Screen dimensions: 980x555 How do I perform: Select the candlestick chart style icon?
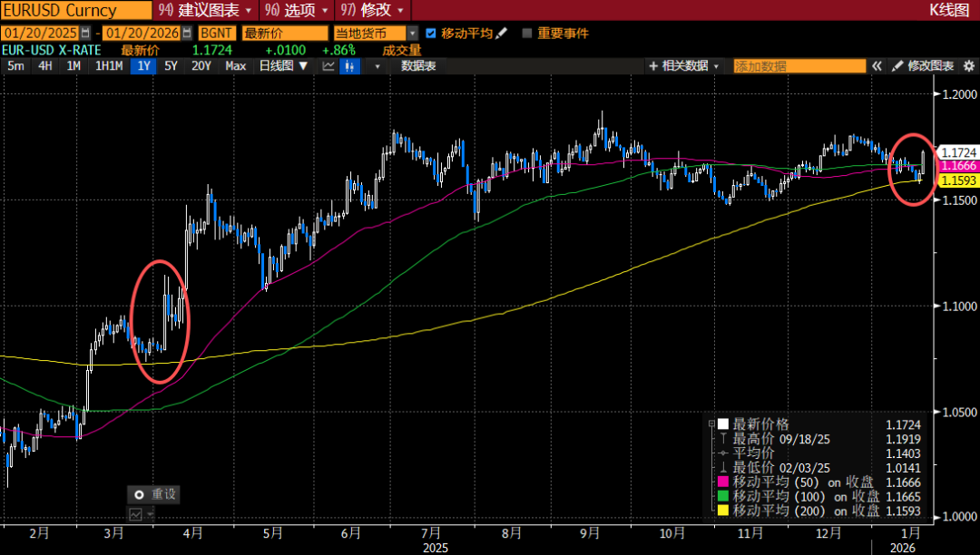click(349, 66)
